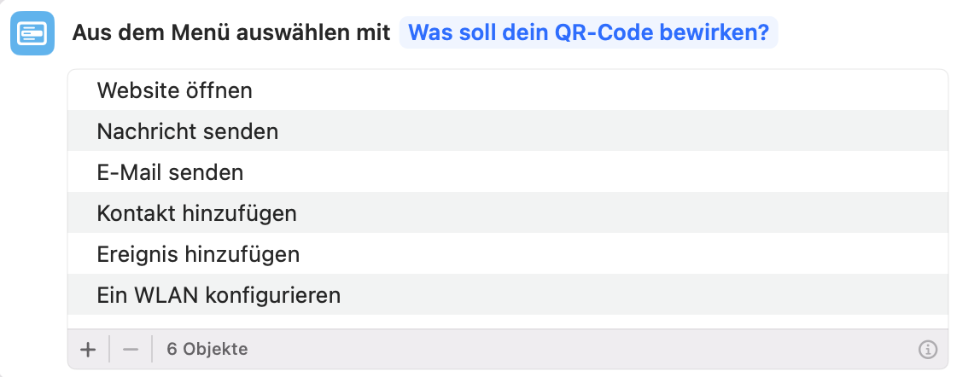Select the 'Website öffnen' menu entry
The width and height of the screenshot is (980, 377).
(x=507, y=90)
